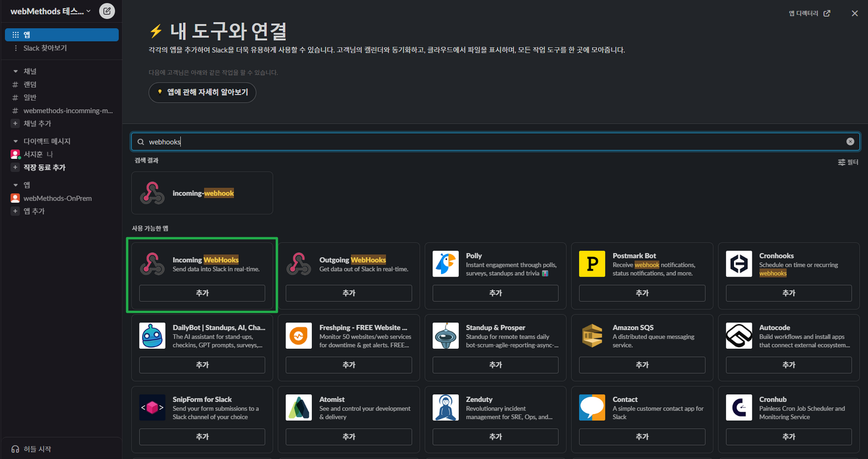Click the Outgoing WebHooks app icon
868x459 pixels.
point(299,264)
